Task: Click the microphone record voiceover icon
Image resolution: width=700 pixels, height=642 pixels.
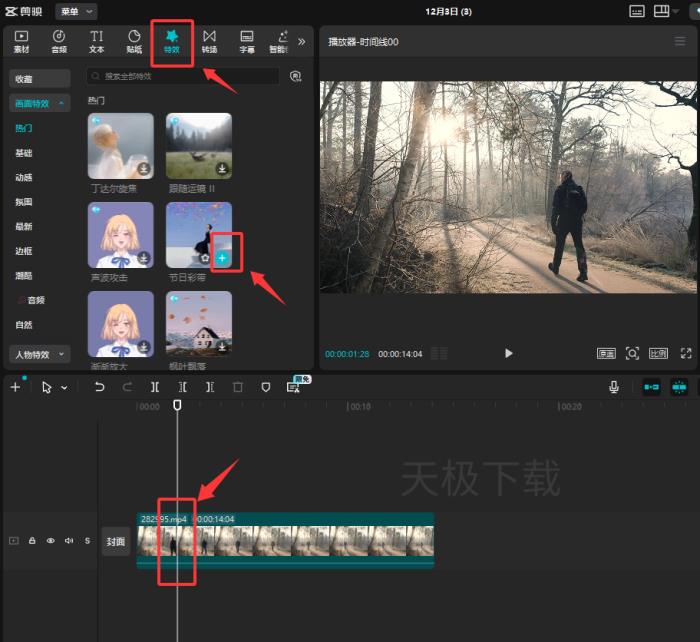Action: [614, 387]
